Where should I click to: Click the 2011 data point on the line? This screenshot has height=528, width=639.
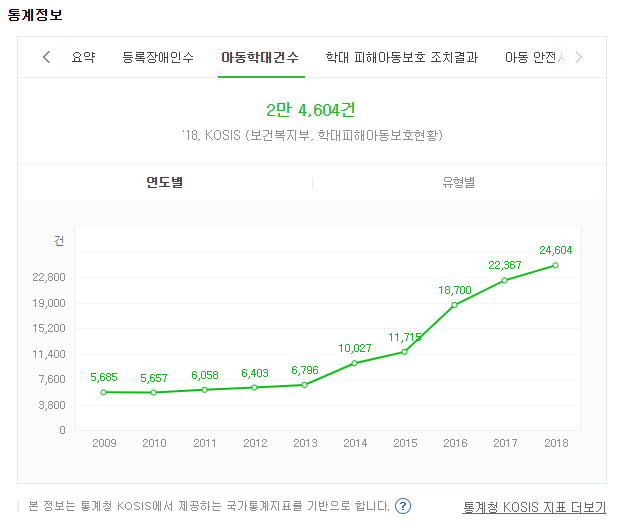205,390
